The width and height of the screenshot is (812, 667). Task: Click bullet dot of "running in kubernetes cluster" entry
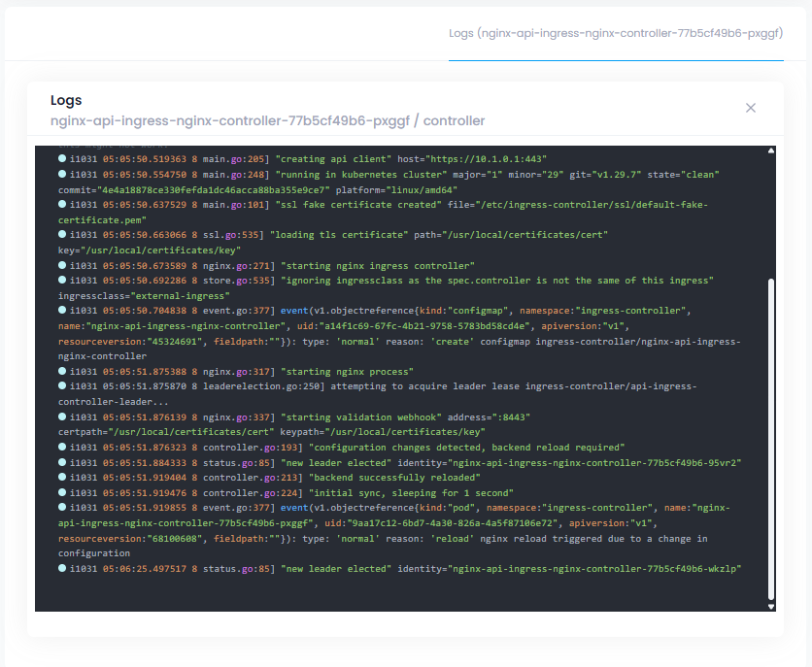coord(62,175)
